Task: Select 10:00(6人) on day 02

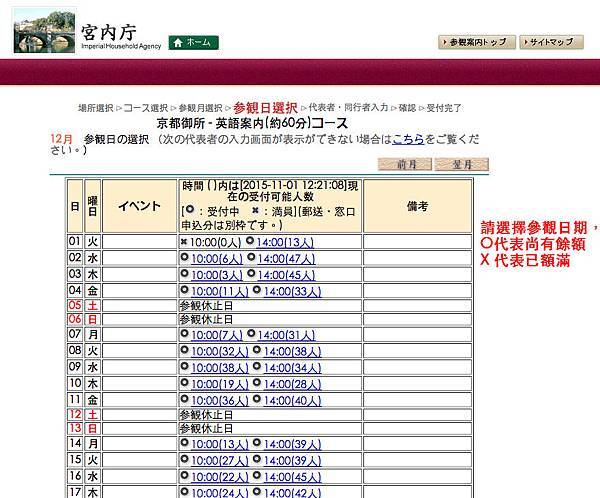Action: (x=217, y=259)
